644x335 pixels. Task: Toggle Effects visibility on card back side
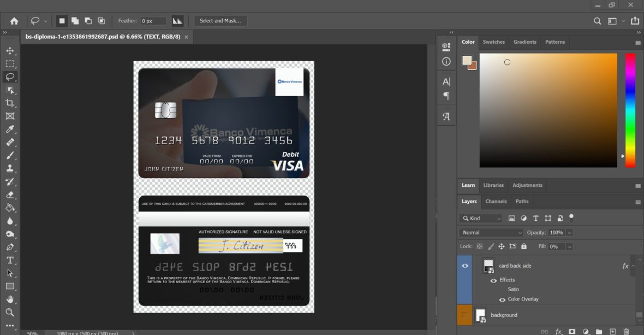(x=494, y=280)
